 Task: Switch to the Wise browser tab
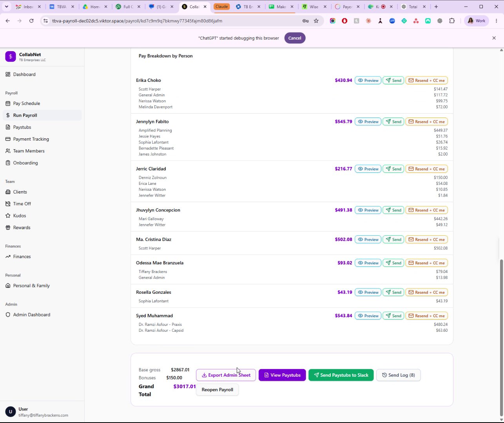pyautogui.click(x=314, y=7)
